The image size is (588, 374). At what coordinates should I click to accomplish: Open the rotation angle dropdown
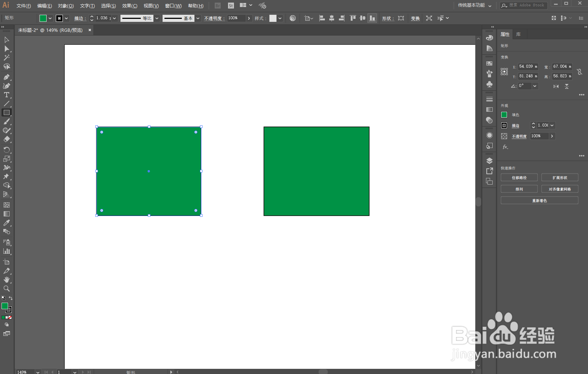pyautogui.click(x=535, y=86)
